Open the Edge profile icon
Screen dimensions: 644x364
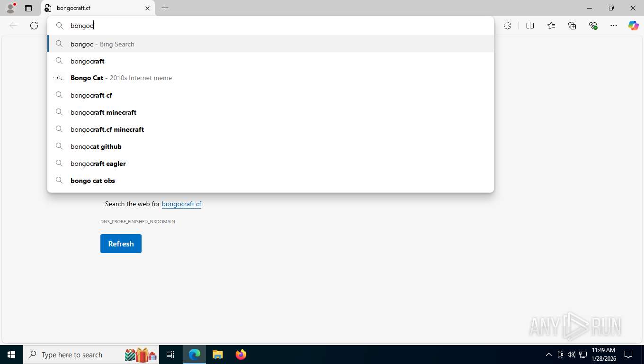tap(10, 8)
